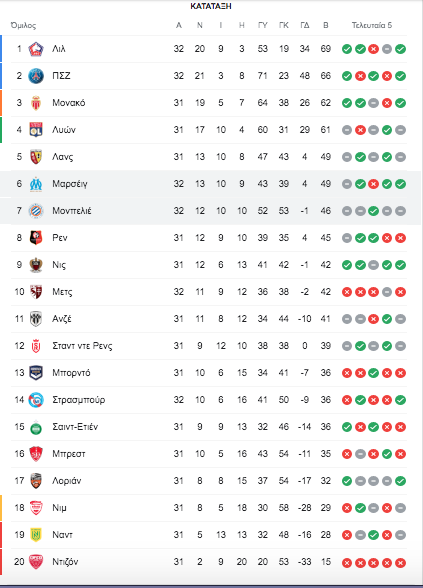Click the Lille club crest icon
Image resolution: width=423 pixels, height=588 pixels.
point(36,49)
